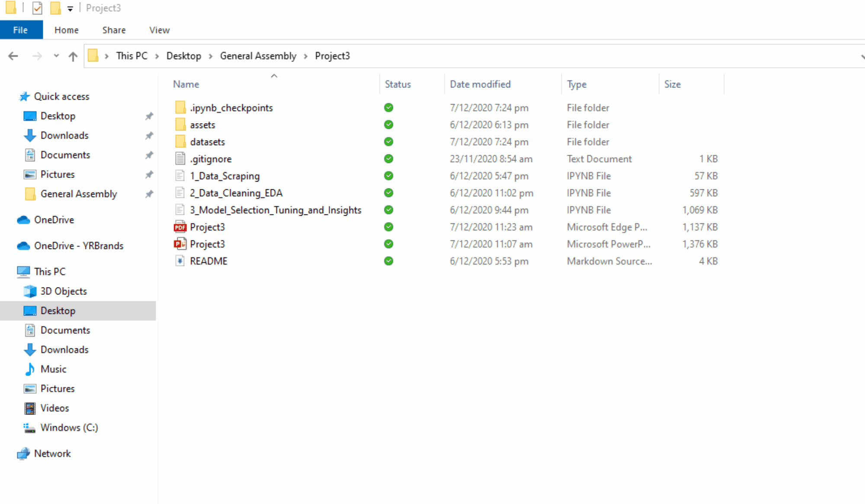
Task: Select the README markdown file icon
Action: click(180, 261)
